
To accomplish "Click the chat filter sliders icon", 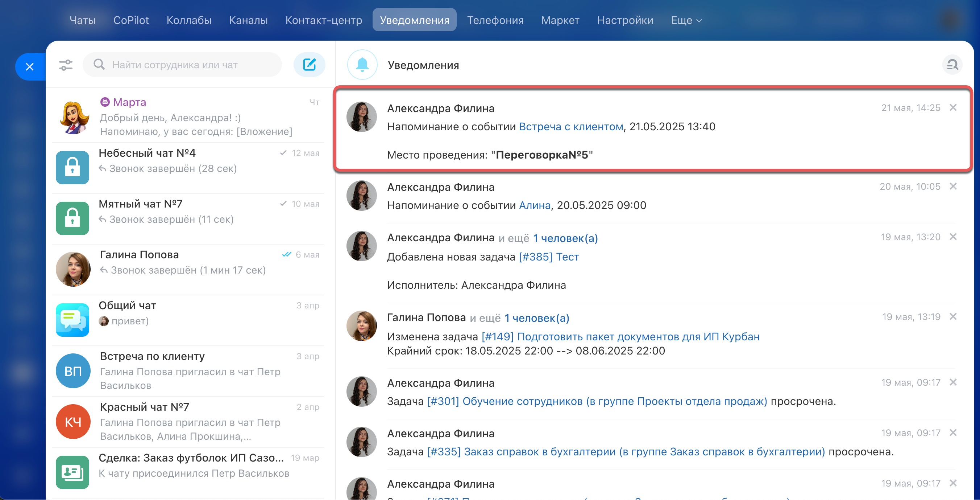I will [66, 65].
